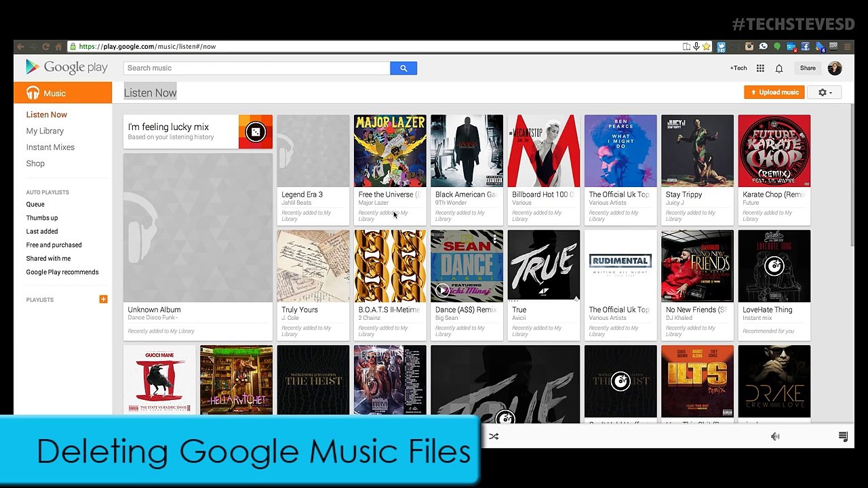
Task: Start instant mix on LoveHate Thing cover
Action: coord(774,266)
